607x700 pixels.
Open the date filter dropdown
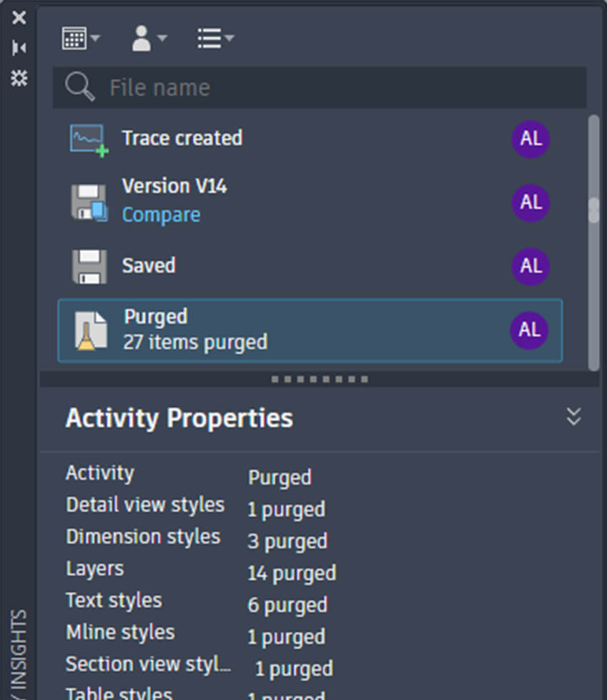pos(81,39)
